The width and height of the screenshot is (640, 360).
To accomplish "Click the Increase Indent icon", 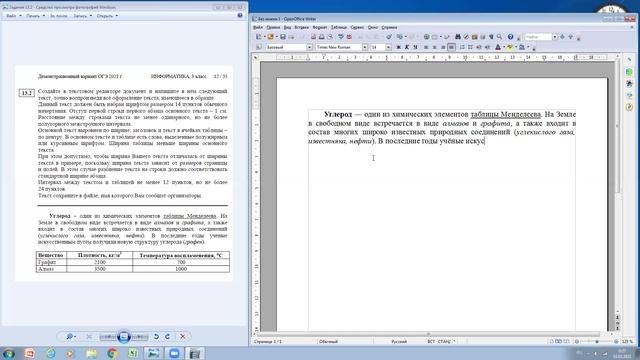I will pos(487,47).
